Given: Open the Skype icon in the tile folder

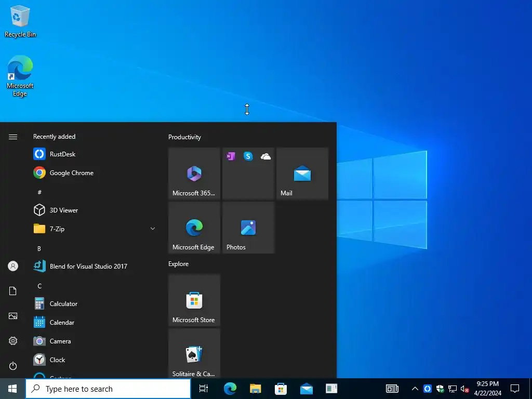Looking at the screenshot, I should click(x=248, y=156).
